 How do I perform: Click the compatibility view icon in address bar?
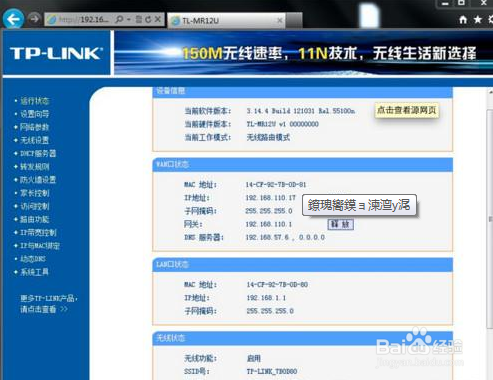click(x=139, y=19)
